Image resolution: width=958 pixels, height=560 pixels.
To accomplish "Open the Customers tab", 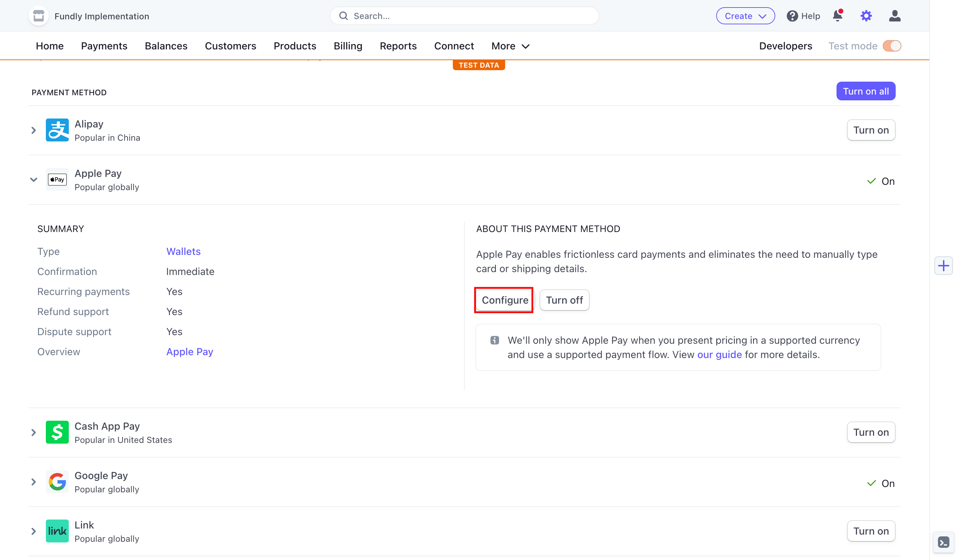I will click(230, 46).
